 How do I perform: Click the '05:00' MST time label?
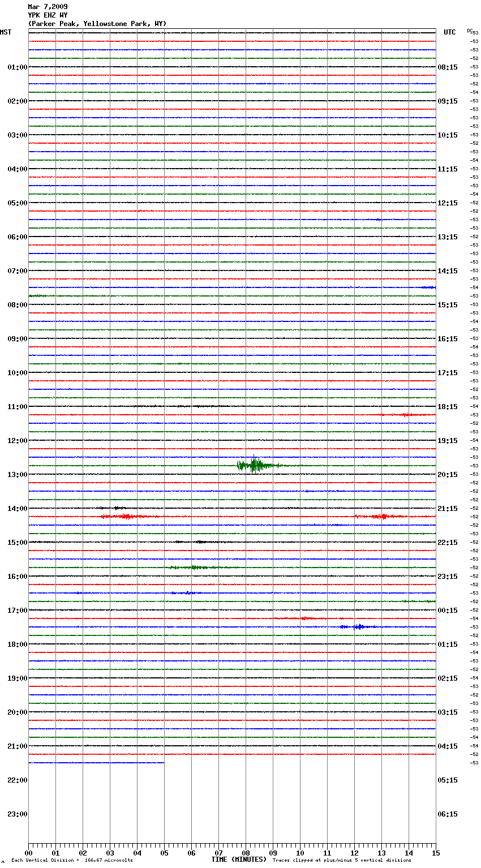click(18, 203)
